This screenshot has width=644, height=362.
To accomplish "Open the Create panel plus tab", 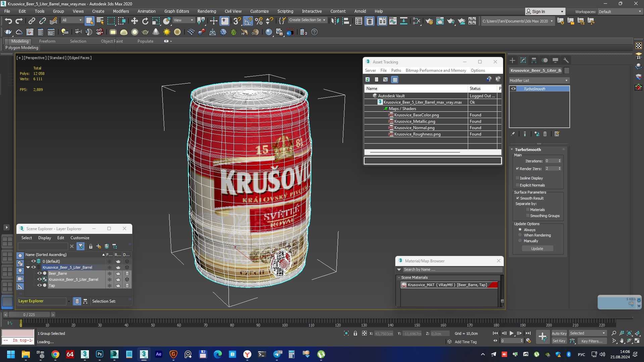I will (512, 60).
